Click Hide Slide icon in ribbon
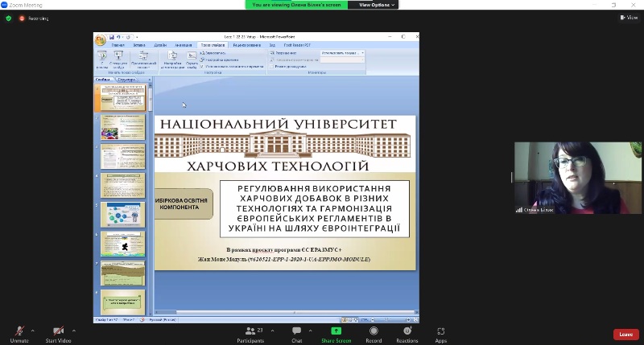644x345 pixels. tap(192, 59)
